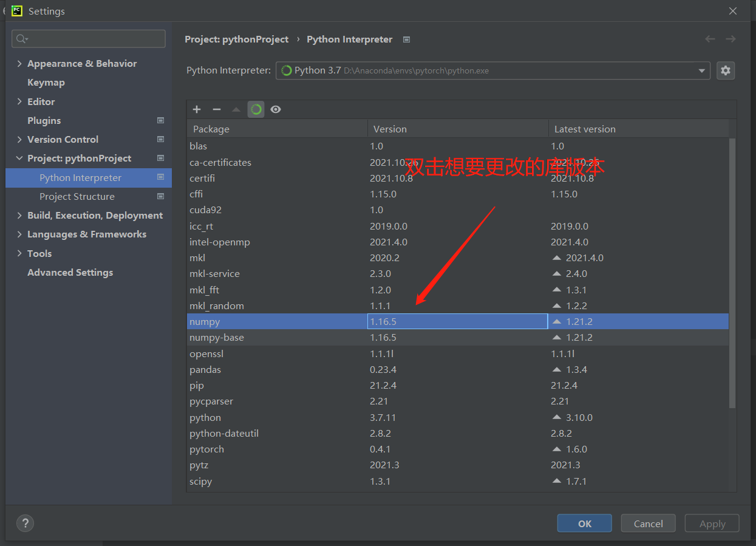756x546 pixels.
Task: Select the pip package row
Action: click(458, 385)
